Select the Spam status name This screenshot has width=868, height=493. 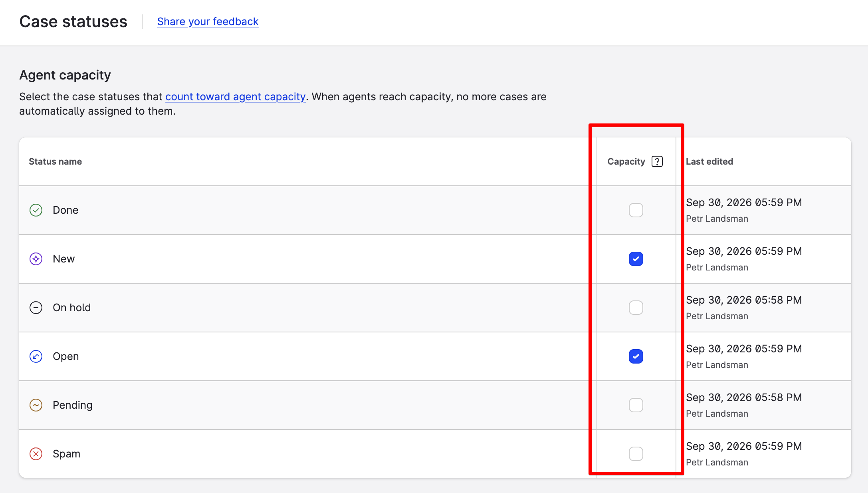[x=67, y=454]
